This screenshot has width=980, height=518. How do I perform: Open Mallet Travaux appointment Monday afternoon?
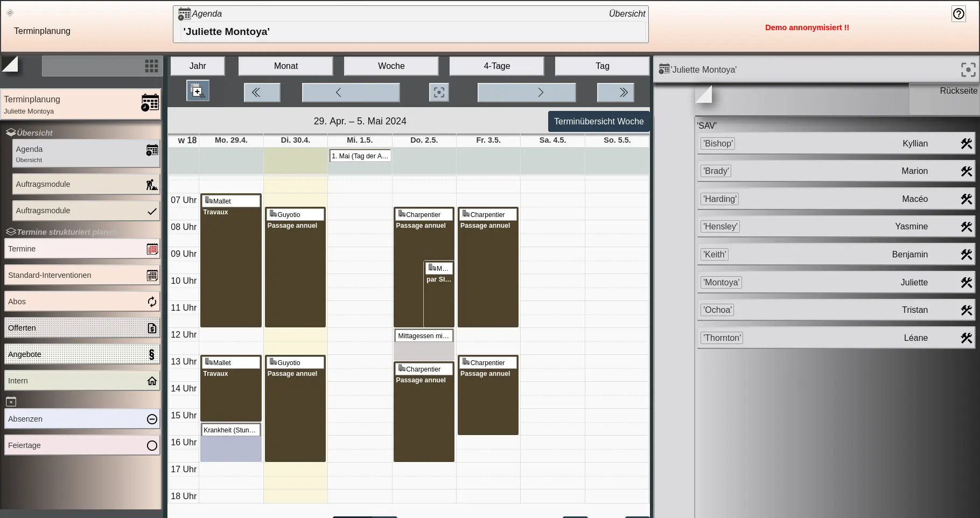tap(231, 388)
